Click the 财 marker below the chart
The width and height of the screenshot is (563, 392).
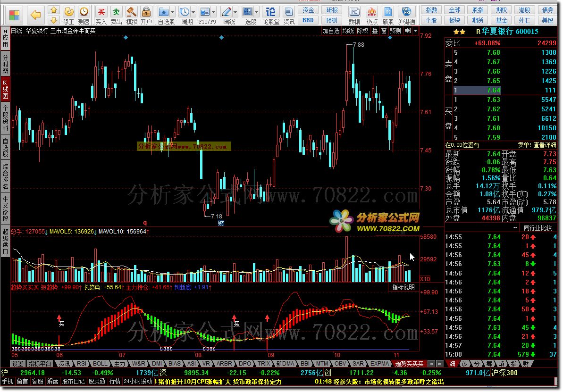[221, 223]
